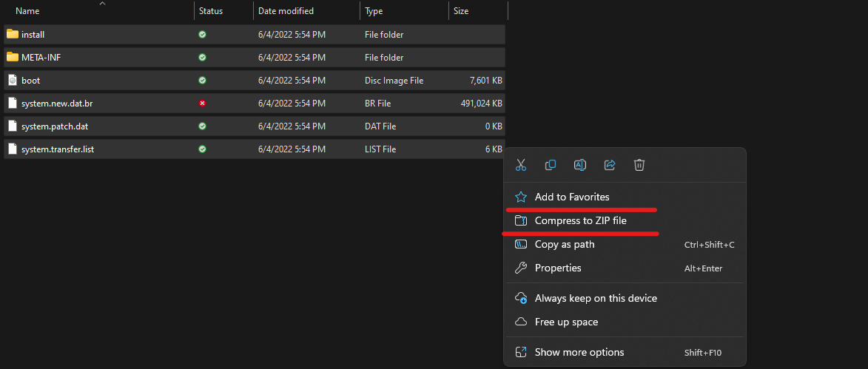Click the boot disc image file icon
The height and width of the screenshot is (369, 868).
(x=13, y=80)
